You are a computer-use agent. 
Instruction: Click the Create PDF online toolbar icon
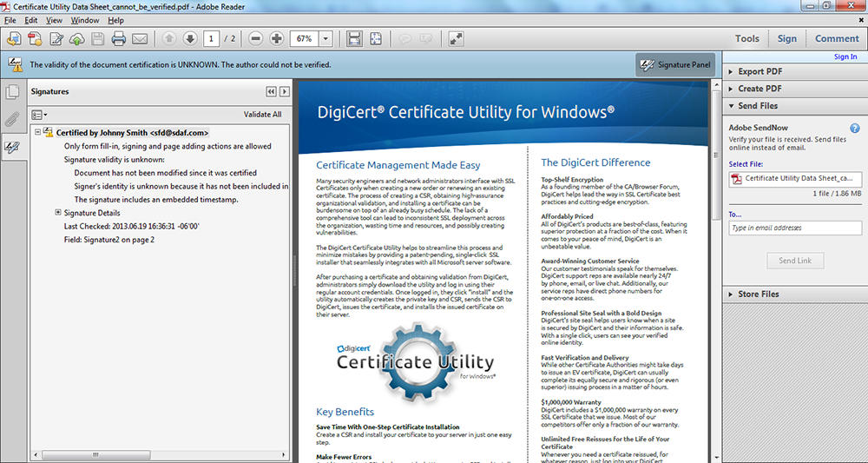tap(14, 39)
